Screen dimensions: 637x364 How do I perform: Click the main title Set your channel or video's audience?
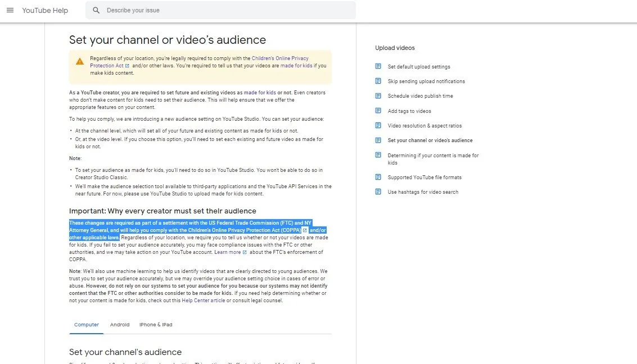coord(168,40)
